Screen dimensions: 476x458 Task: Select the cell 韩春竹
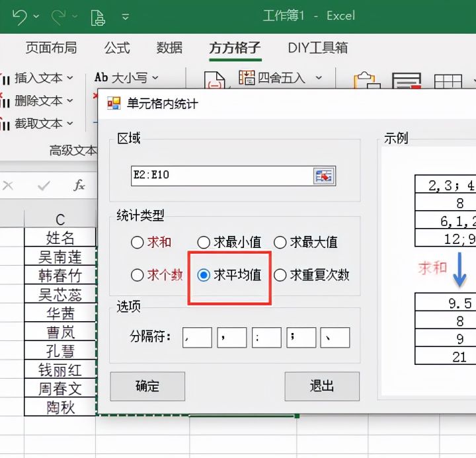60,275
